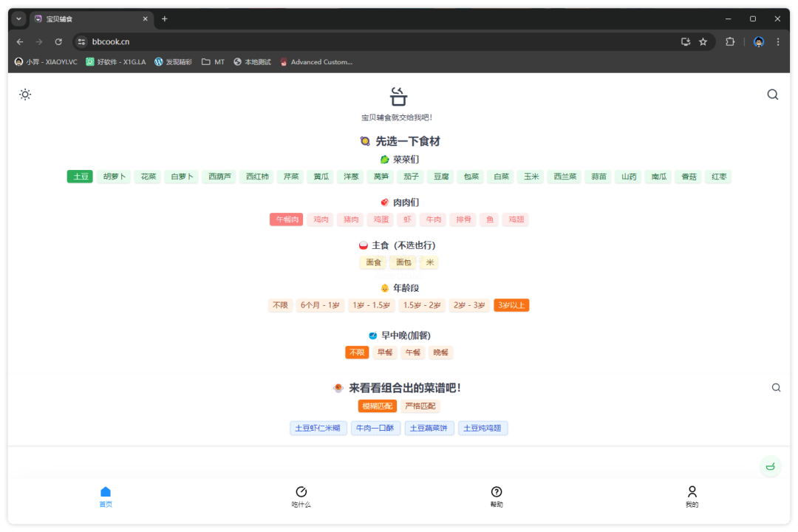Close the 宝贝辅食 browser tab
The image size is (798, 532).
coord(145,18)
